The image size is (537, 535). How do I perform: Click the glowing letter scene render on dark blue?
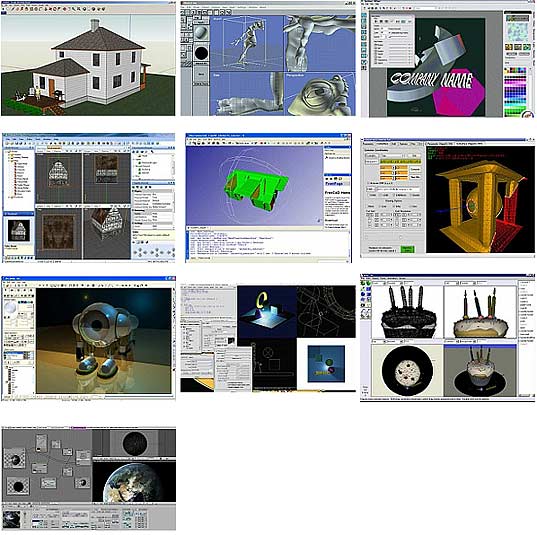[x=266, y=312]
